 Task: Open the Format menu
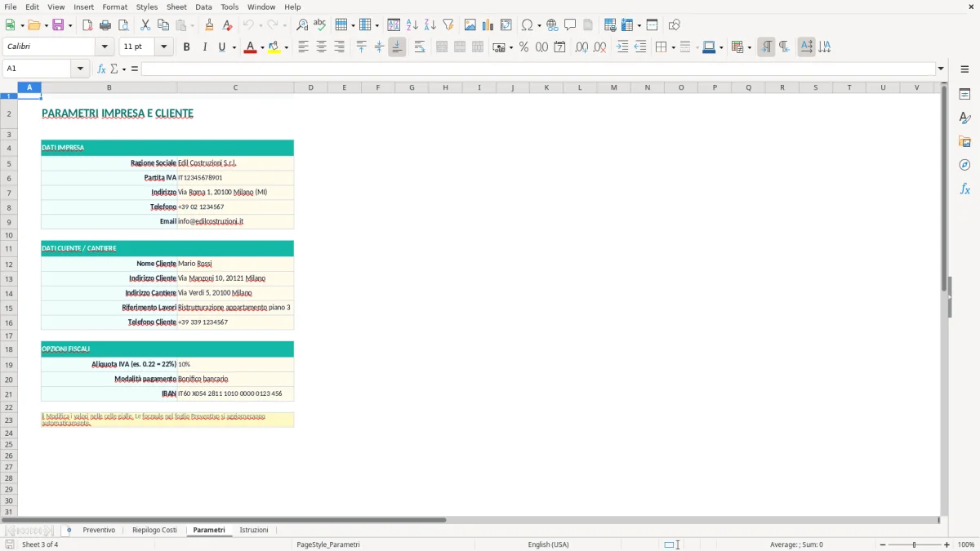click(114, 7)
